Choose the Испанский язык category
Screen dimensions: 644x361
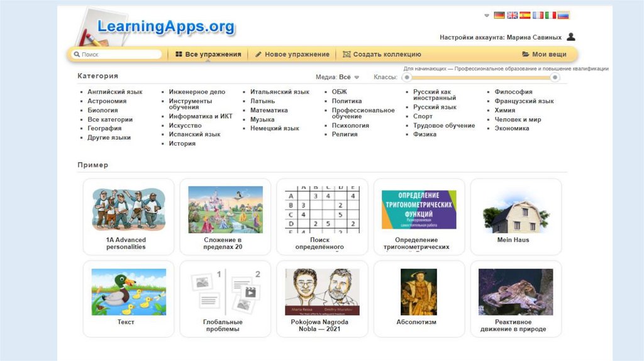point(195,135)
